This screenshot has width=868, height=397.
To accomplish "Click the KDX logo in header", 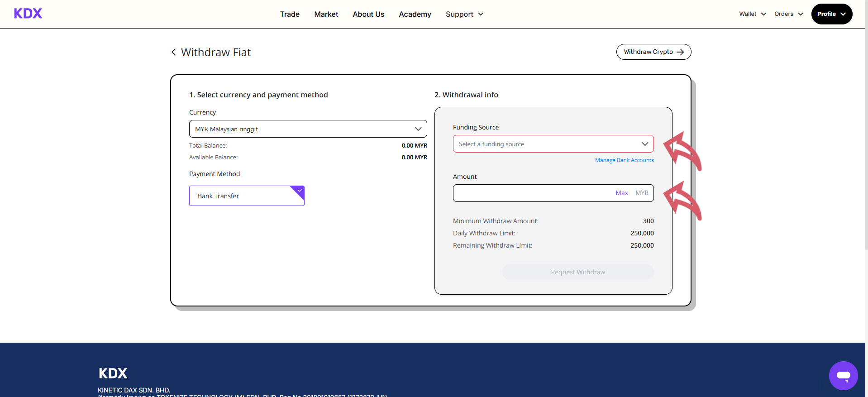I will click(x=28, y=14).
